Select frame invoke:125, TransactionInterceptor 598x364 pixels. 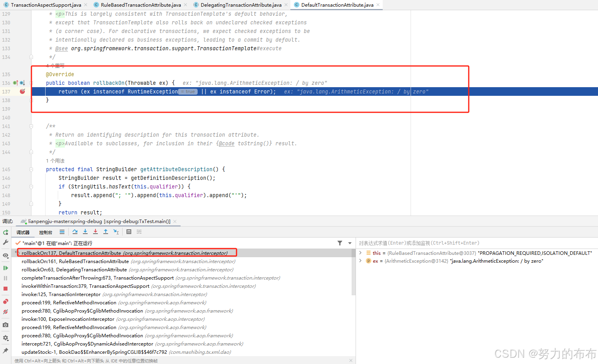click(x=183, y=294)
